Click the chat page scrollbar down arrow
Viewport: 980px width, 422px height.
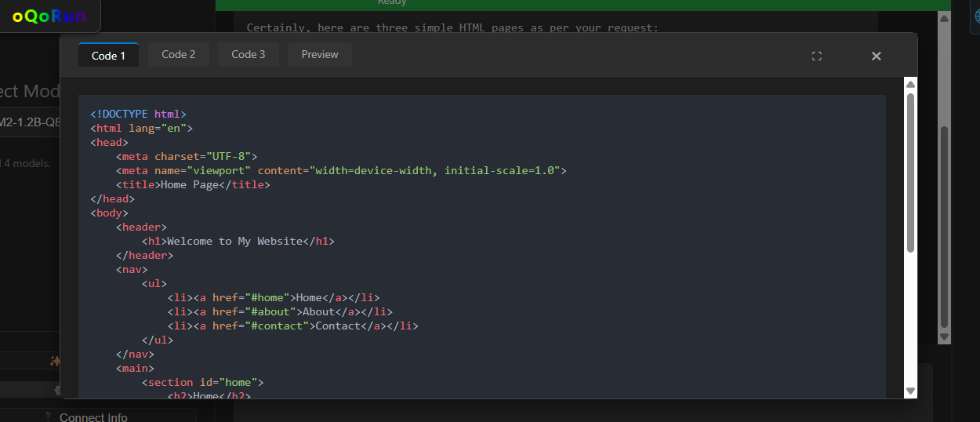pos(945,337)
